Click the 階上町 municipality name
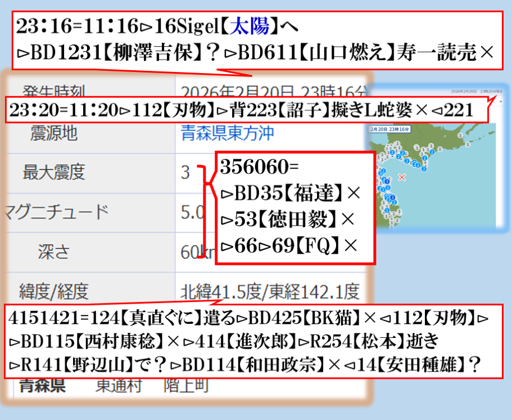 pyautogui.click(x=187, y=386)
